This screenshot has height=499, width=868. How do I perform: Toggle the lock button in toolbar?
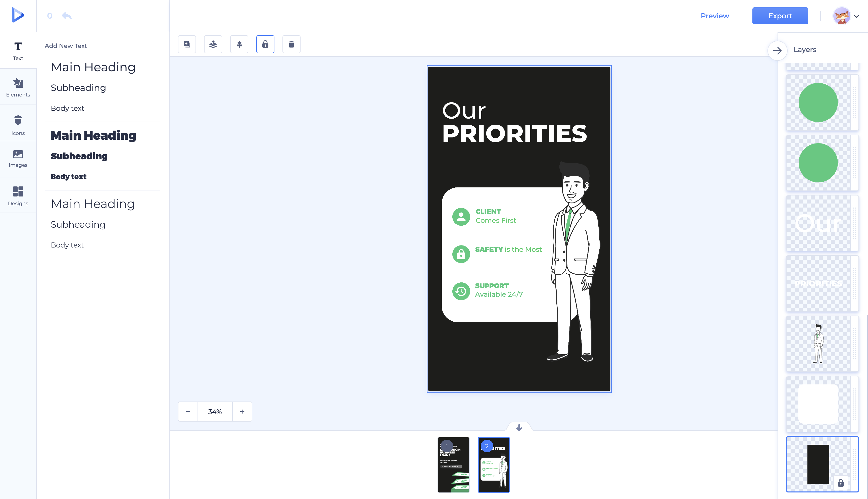click(265, 44)
